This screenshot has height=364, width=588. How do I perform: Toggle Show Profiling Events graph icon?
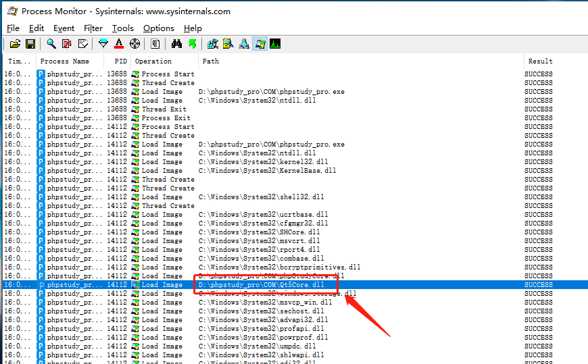click(x=275, y=45)
